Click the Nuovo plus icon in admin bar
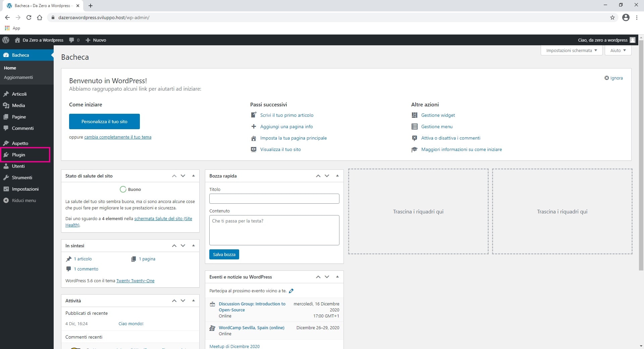 [x=88, y=40]
